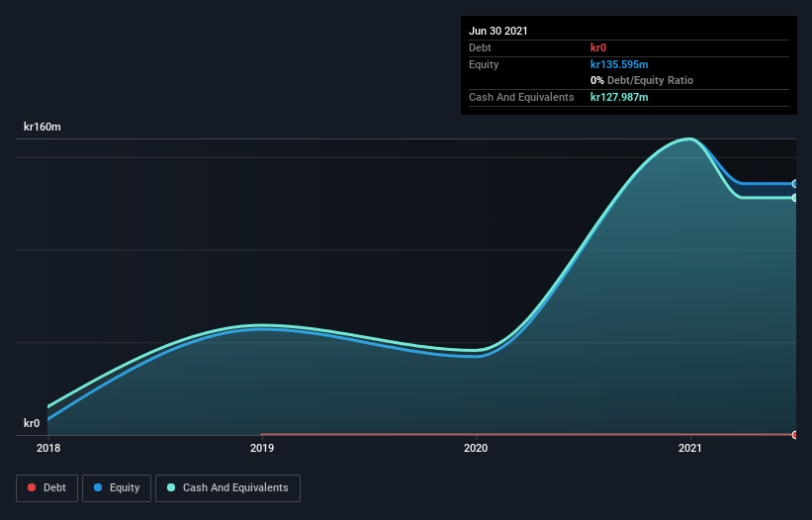Toggle the Debt series legend button
This screenshot has width=812, height=520.
pyautogui.click(x=46, y=488)
